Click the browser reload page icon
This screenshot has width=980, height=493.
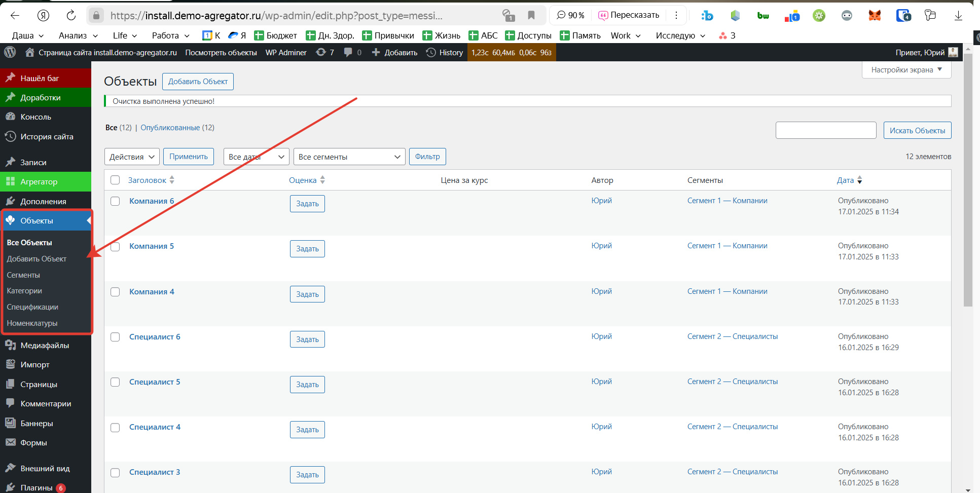[x=71, y=15]
